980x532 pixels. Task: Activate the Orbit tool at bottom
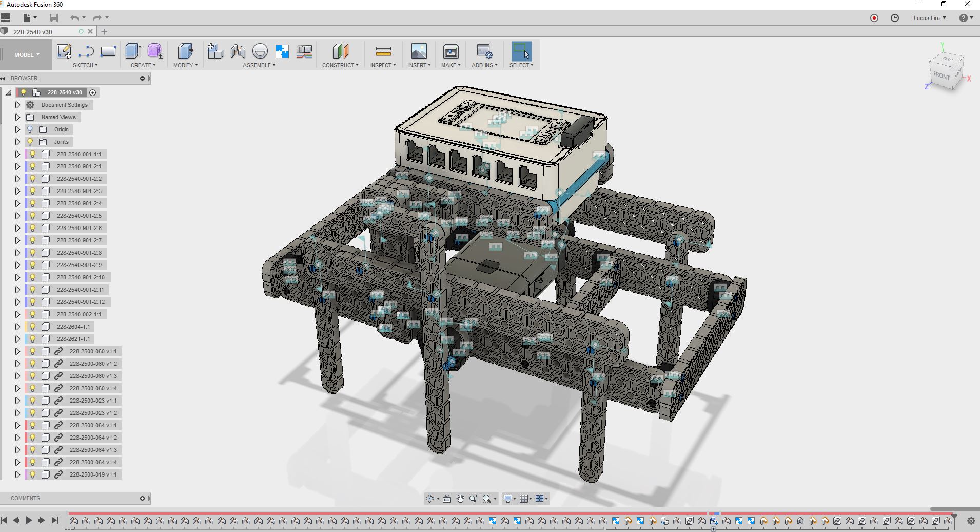tap(429, 498)
